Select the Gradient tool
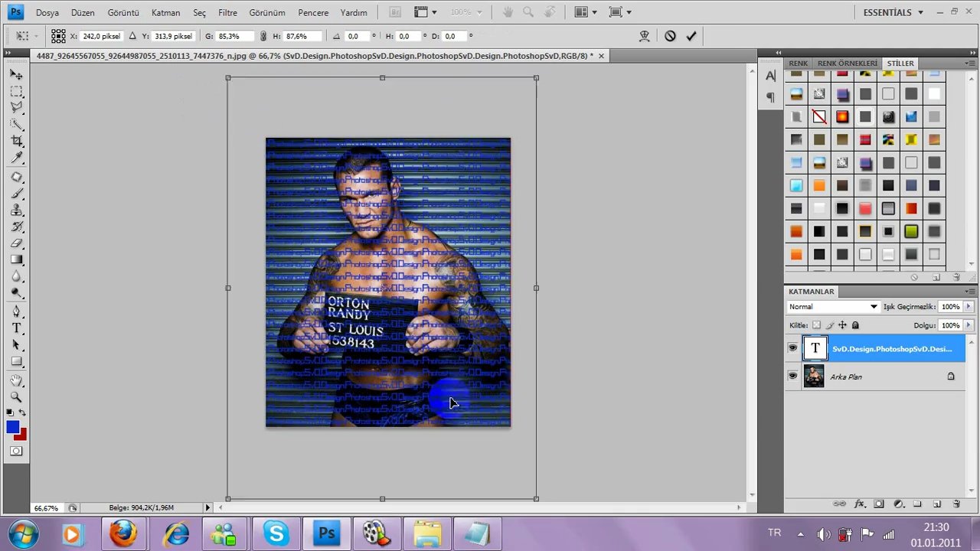The height and width of the screenshot is (551, 980). click(16, 260)
